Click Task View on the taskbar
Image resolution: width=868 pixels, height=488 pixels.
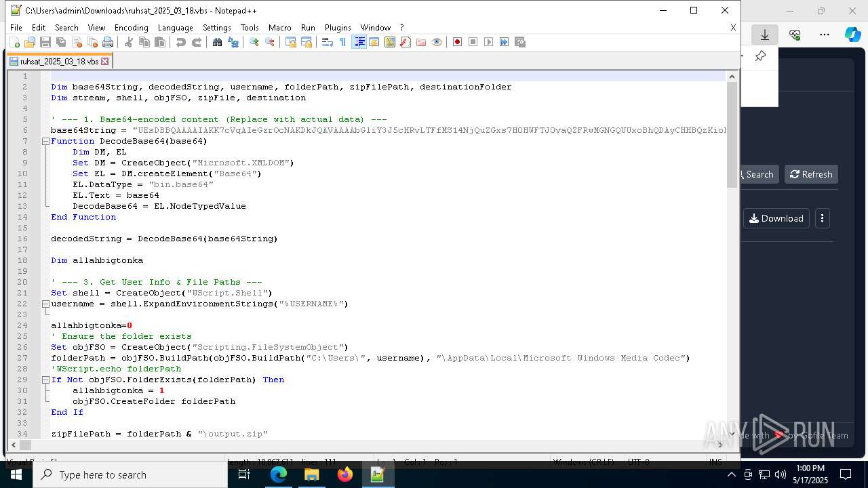[244, 474]
